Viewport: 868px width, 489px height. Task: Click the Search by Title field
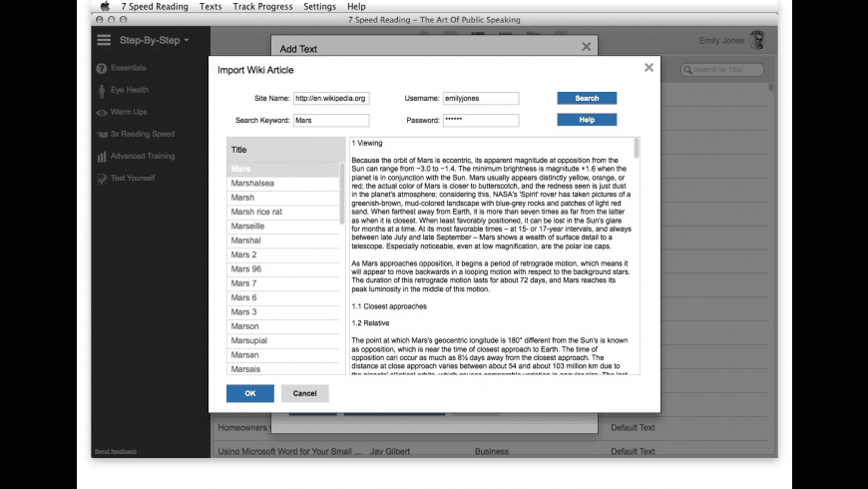click(722, 70)
